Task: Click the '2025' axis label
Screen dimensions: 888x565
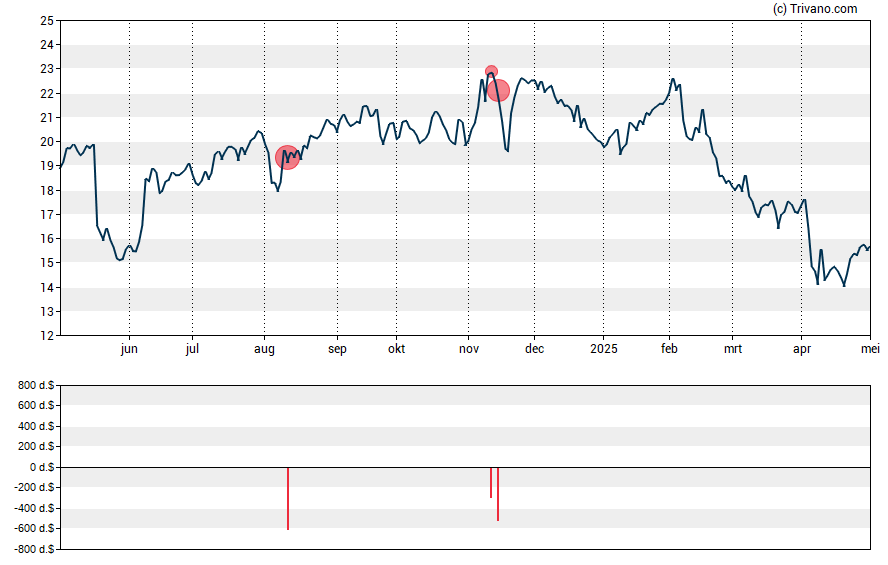Action: coord(604,349)
